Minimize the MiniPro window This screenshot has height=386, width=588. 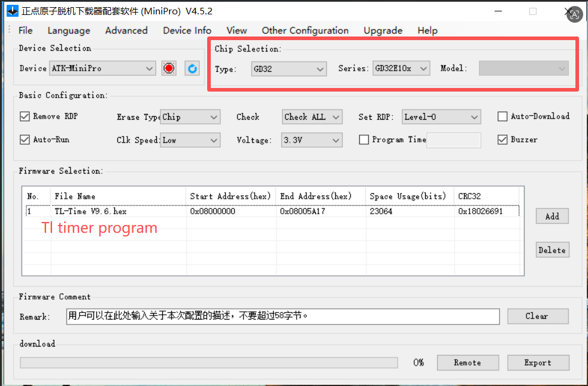498,11
